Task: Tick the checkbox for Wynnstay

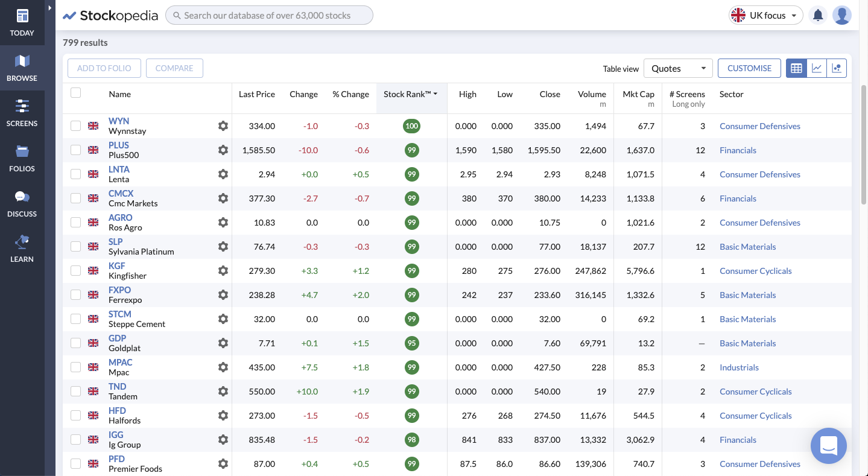Action: [75, 125]
